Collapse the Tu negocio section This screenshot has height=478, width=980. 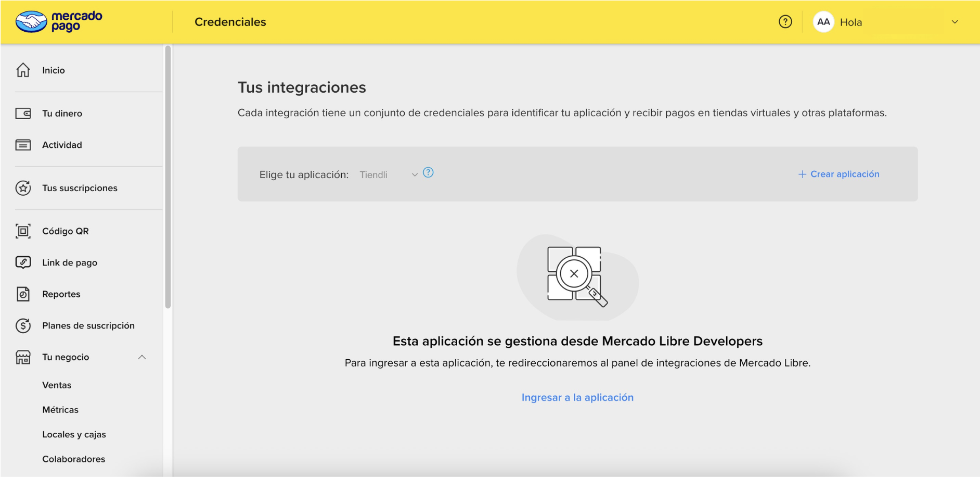click(142, 357)
